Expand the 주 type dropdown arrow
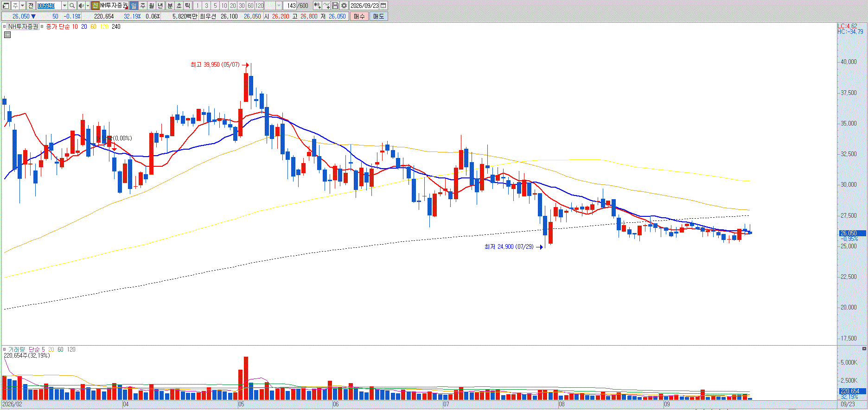The height and width of the screenshot is (410, 868). 22,6
